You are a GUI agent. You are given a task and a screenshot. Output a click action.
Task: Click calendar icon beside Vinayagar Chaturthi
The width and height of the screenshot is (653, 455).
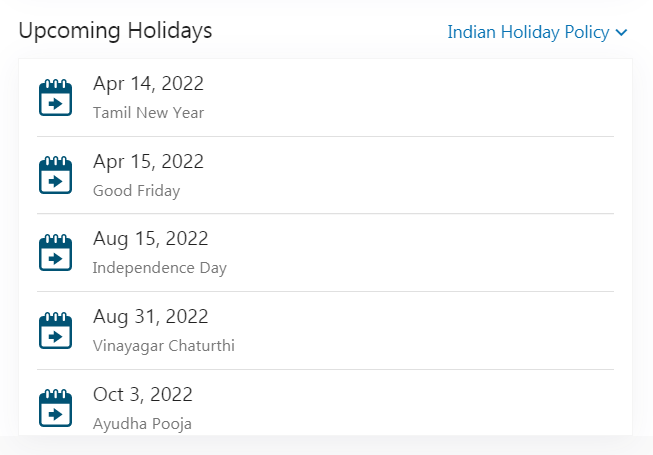pos(55,331)
